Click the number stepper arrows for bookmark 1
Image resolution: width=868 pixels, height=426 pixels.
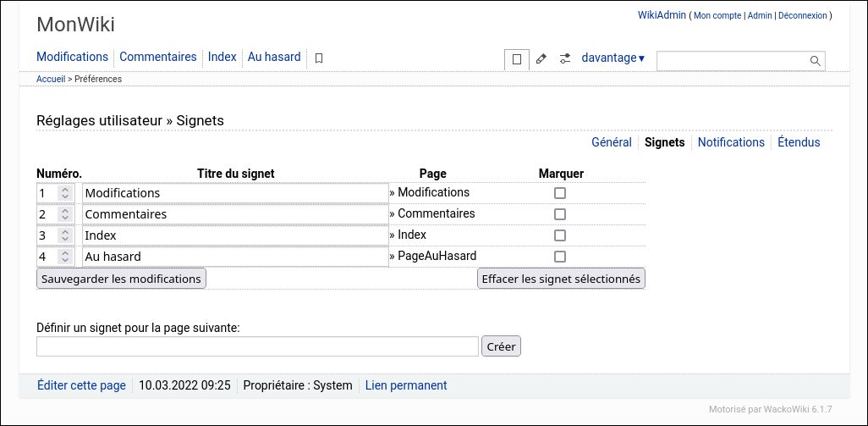click(65, 193)
